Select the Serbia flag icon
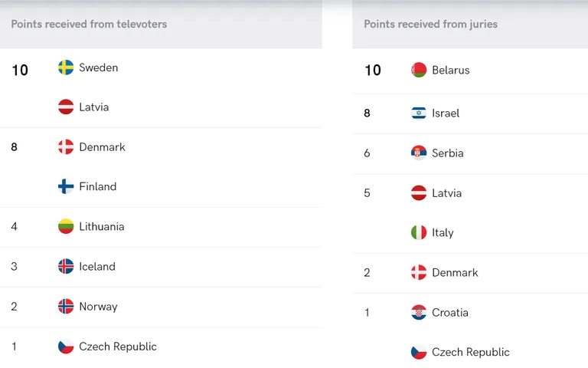Screen dimensions: 588x368 coord(419,153)
